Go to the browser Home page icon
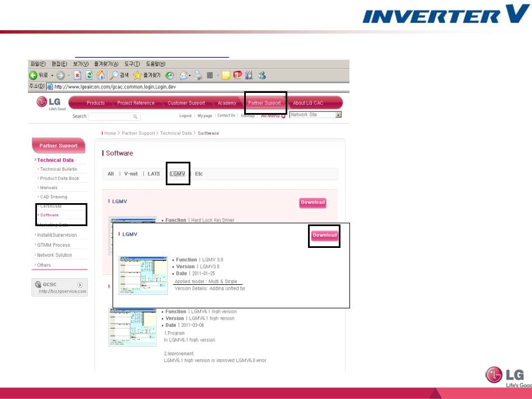The image size is (532, 399). coord(100,75)
